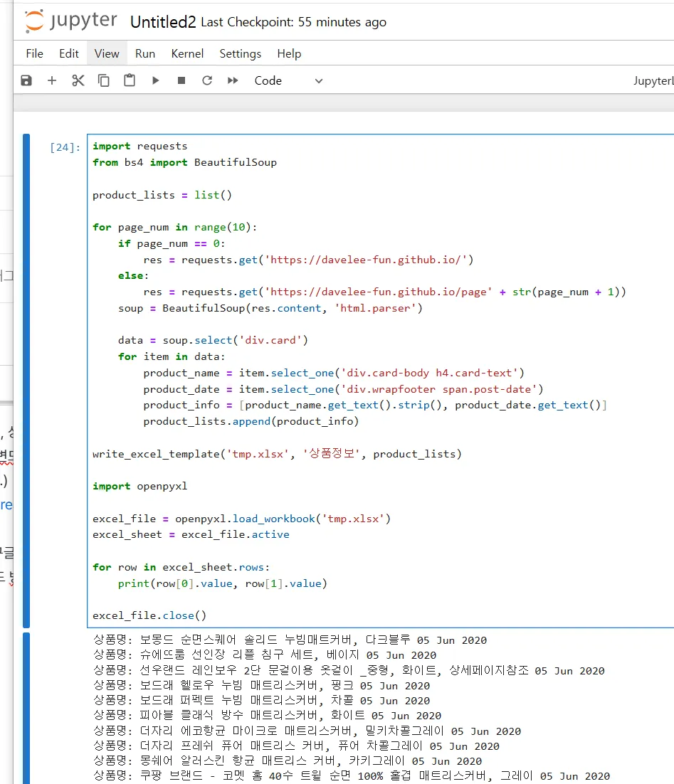Click output line containing 쿠팡 브랜드
Image resolution: width=674 pixels, height=784 pixels.
tap(352, 776)
